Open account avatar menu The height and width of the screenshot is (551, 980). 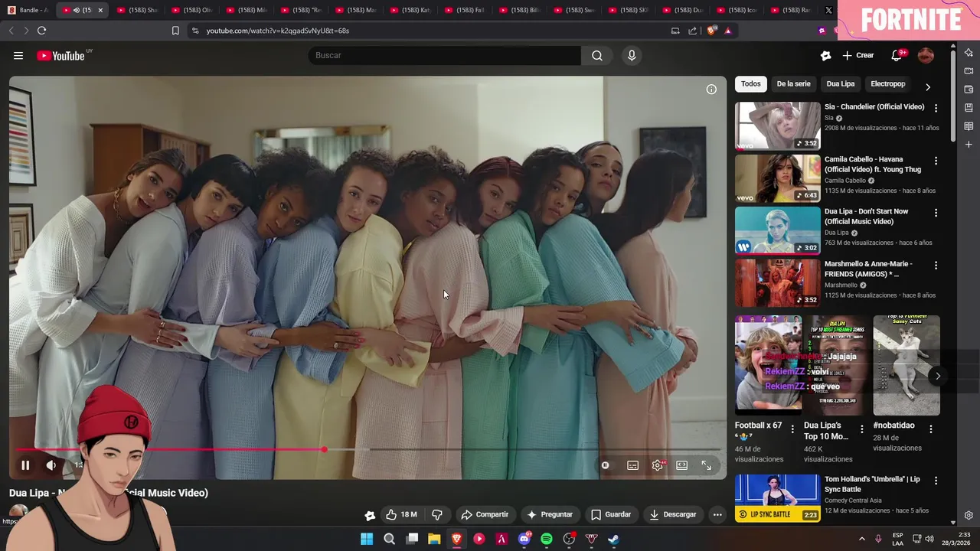[x=926, y=55]
